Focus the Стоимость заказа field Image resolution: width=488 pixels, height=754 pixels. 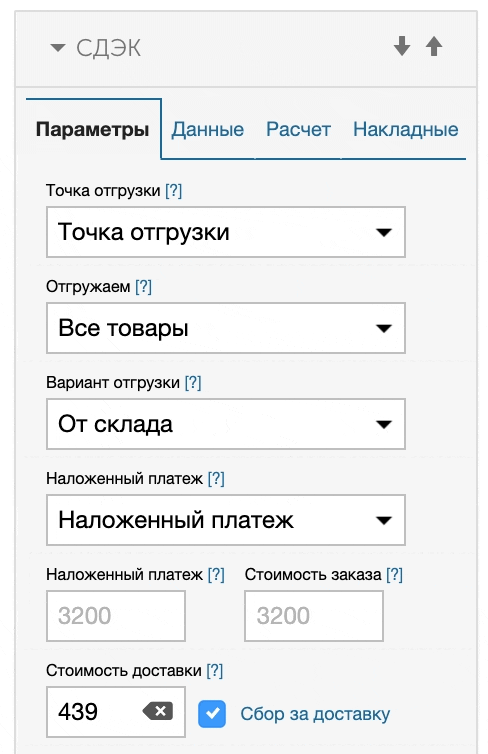click(x=314, y=616)
